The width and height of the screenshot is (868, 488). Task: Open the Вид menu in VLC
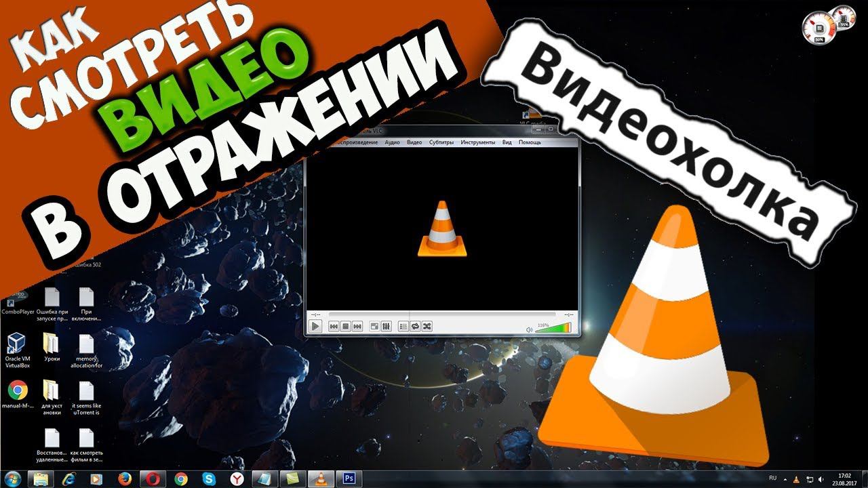507,142
